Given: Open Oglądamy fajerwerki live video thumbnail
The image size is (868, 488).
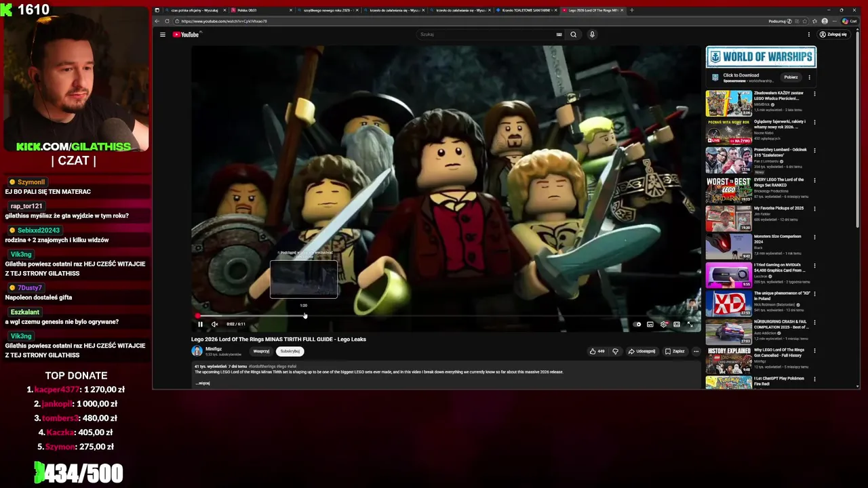Looking at the screenshot, I should [729, 131].
